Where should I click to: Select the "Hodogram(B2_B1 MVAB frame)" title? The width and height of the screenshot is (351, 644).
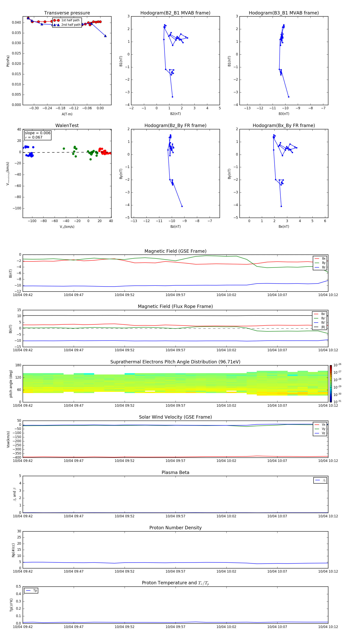(x=175, y=13)
